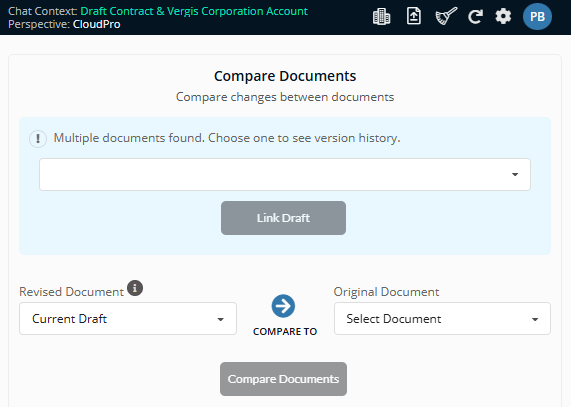Screen dimensions: 571x407
Task: Click the CloudPro perspective label
Action: coord(97,24)
